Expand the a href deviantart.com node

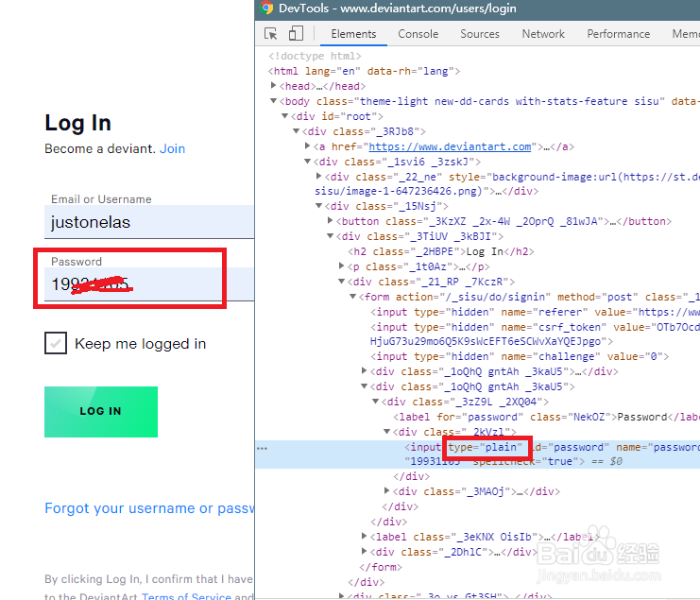(307, 146)
